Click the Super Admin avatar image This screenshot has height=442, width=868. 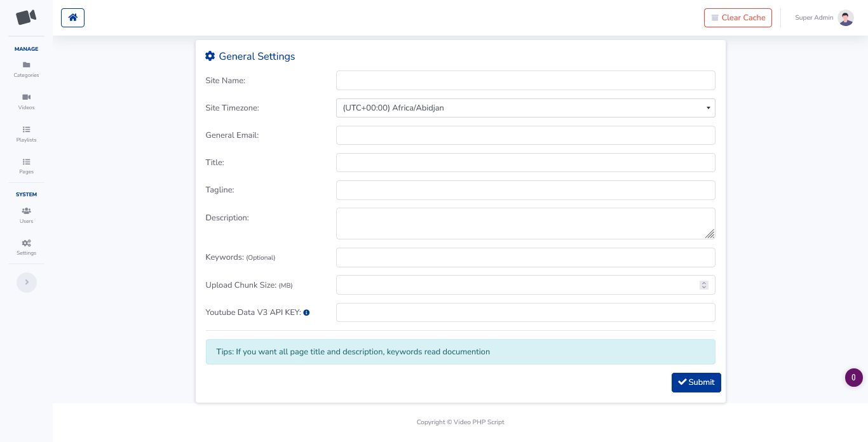(x=846, y=18)
